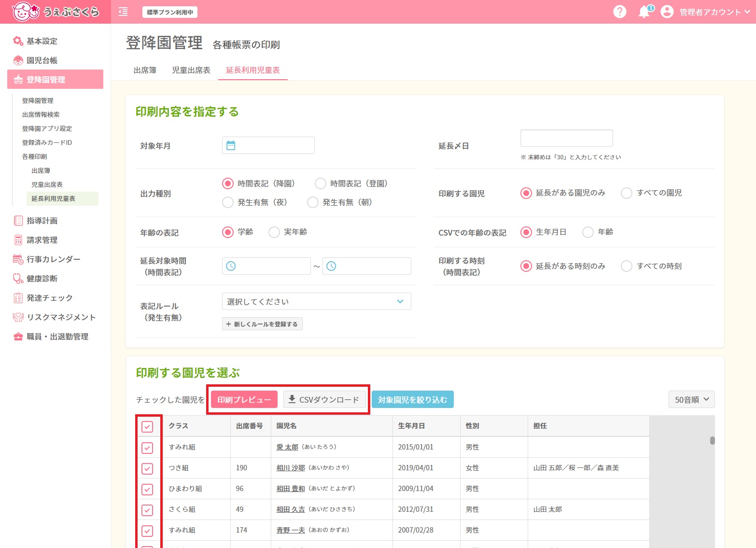The width and height of the screenshot is (756, 548).
Task: Switch to the 児童出席表 tab
Action: click(191, 70)
